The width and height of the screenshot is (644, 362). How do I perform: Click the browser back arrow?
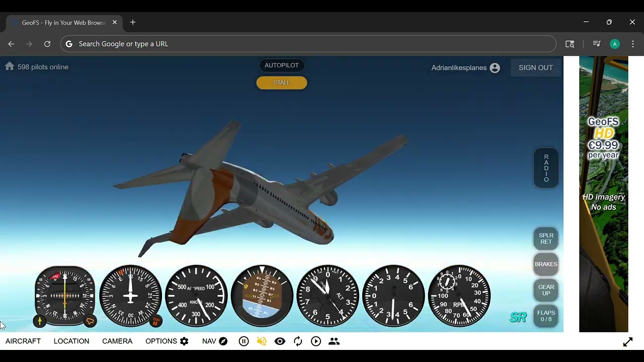coord(11,44)
